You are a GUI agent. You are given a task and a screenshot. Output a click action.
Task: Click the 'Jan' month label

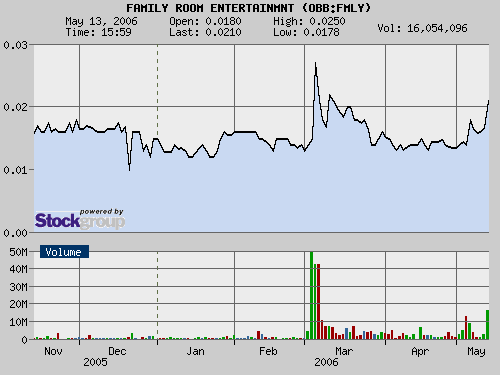[195, 351]
